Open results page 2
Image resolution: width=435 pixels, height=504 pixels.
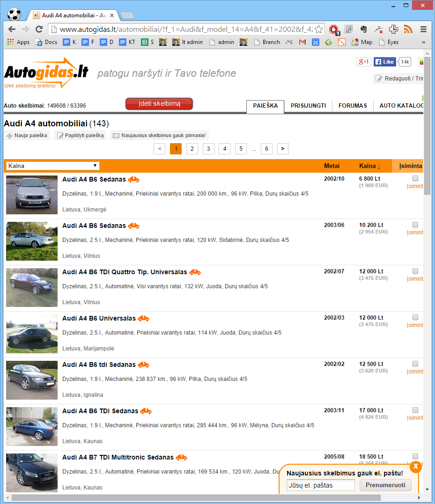tap(192, 148)
